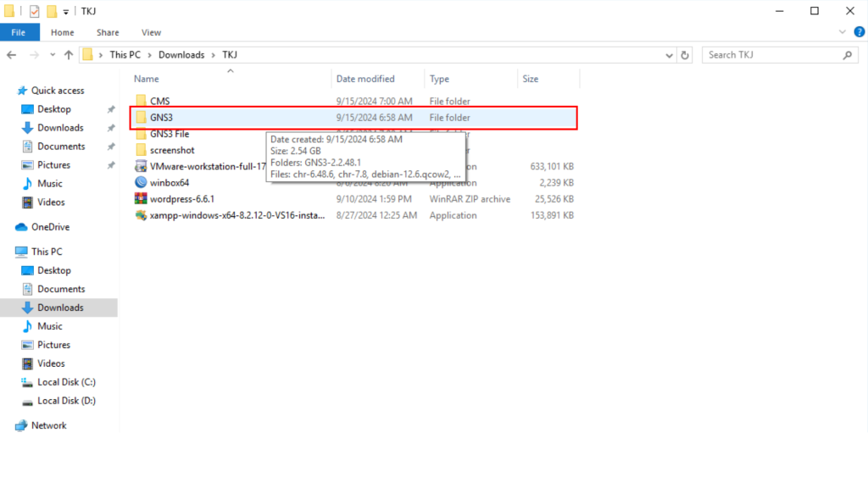Open OneDrive in the navigation pane
The width and height of the screenshot is (868, 488).
click(x=50, y=227)
